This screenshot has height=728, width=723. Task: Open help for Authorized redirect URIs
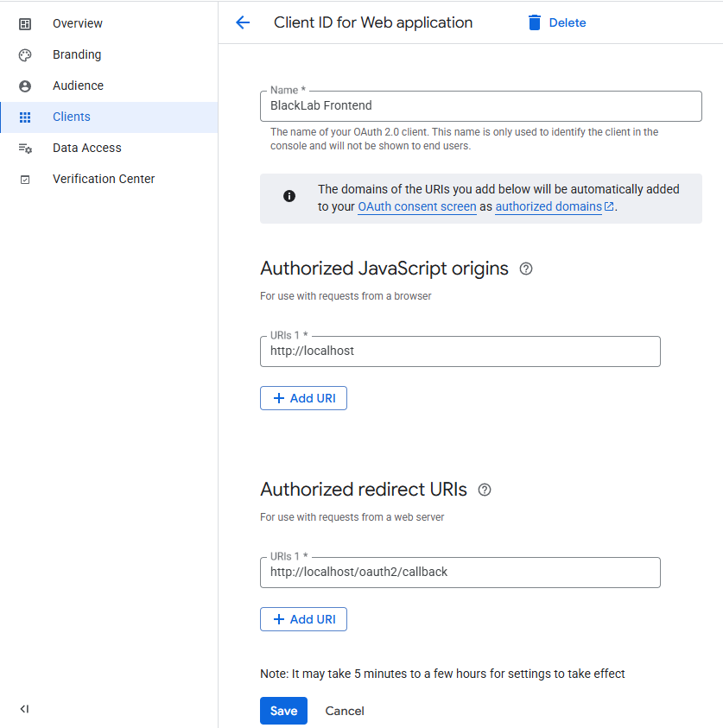tap(485, 490)
